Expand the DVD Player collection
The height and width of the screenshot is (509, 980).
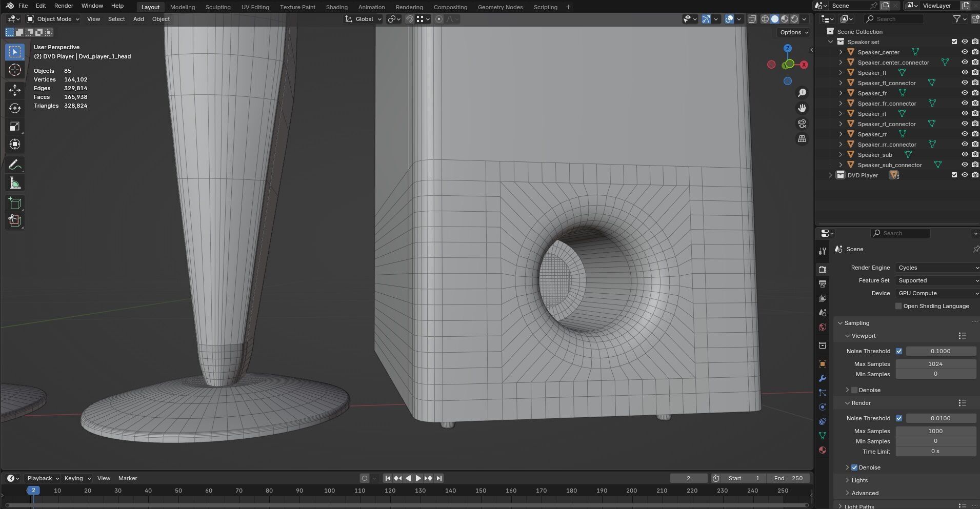coord(831,175)
